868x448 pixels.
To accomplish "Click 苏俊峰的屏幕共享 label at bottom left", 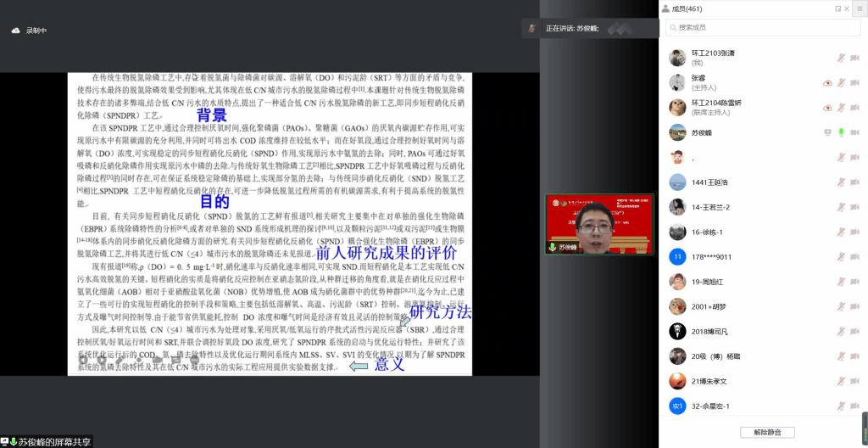I will [x=51, y=441].
